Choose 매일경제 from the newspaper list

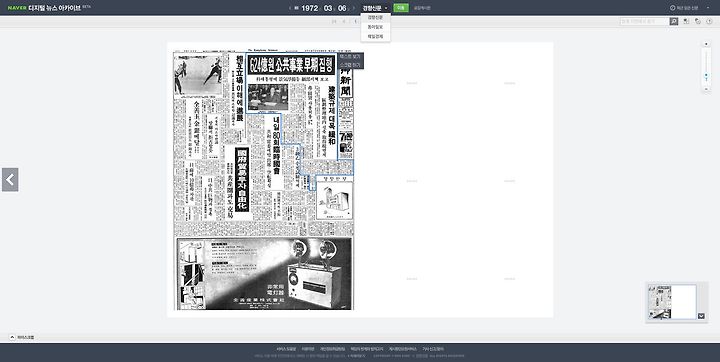point(375,36)
